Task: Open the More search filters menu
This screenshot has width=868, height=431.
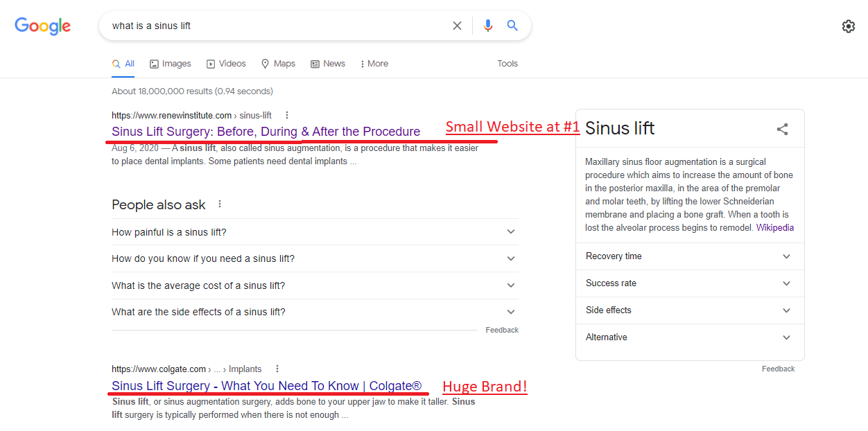Action: tap(374, 64)
